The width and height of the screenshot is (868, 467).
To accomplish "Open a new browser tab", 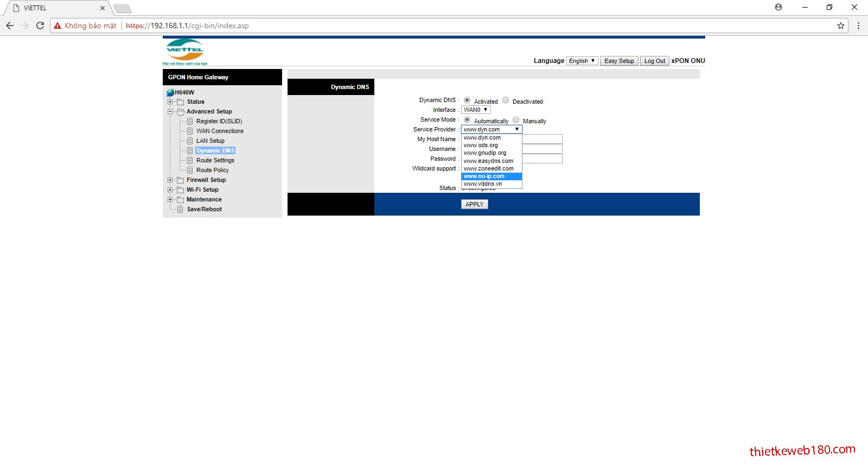I will click(x=123, y=8).
